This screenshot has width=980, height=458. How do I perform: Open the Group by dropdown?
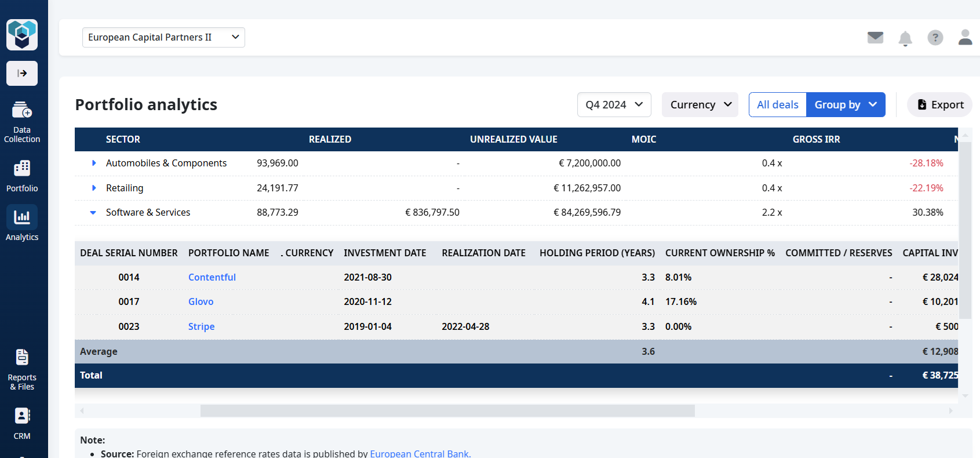coord(846,105)
